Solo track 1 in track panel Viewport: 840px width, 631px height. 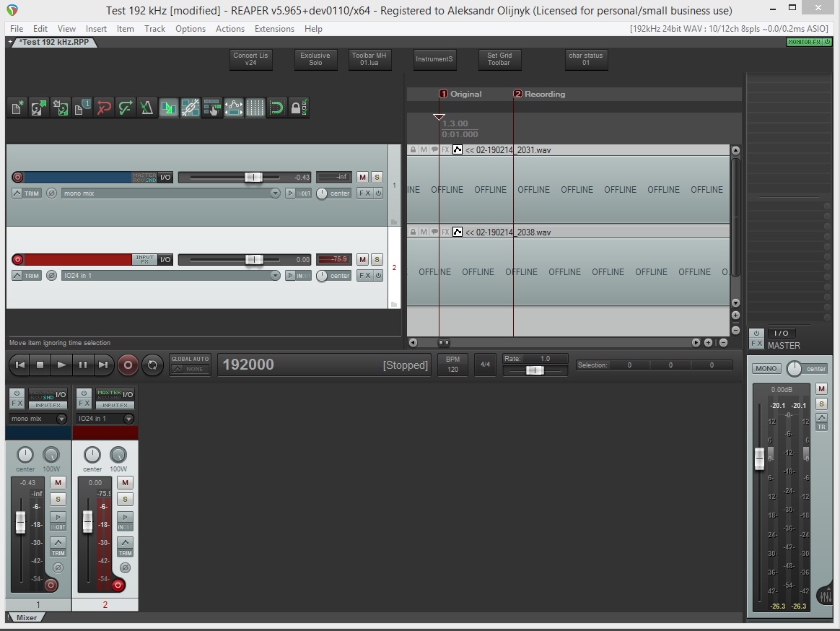point(377,177)
